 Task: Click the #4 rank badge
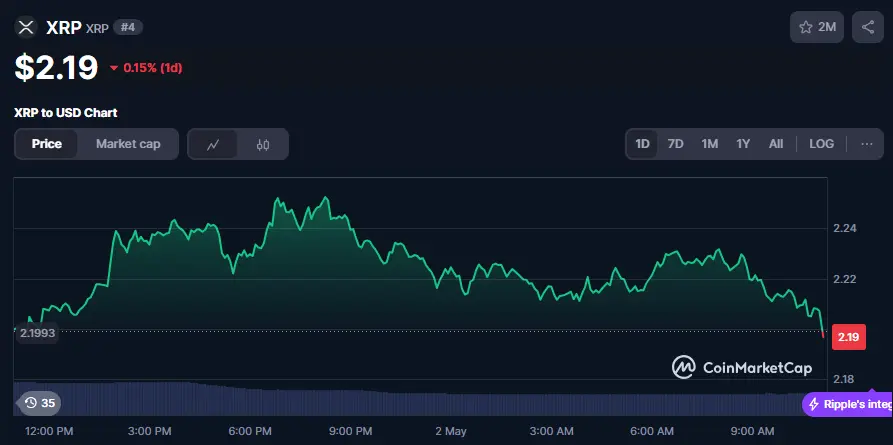coord(127,27)
